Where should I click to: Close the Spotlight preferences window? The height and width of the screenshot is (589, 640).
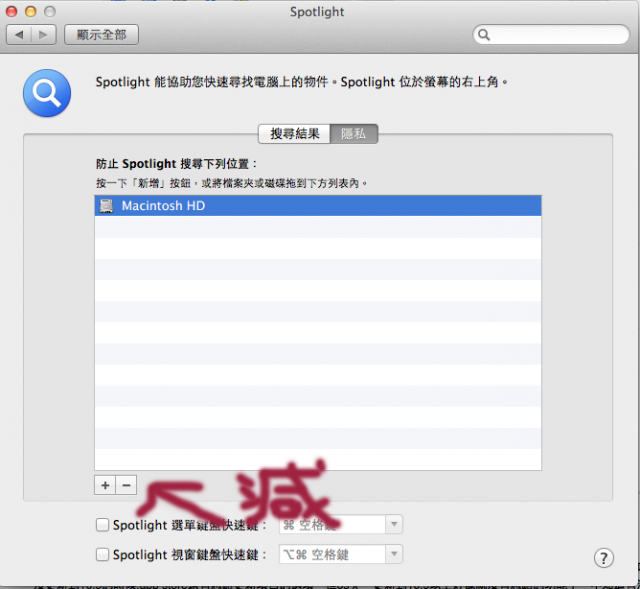pyautogui.click(x=11, y=12)
